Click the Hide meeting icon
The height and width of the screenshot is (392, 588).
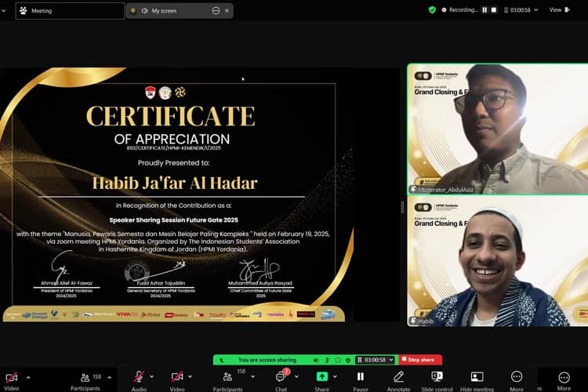pos(477,376)
